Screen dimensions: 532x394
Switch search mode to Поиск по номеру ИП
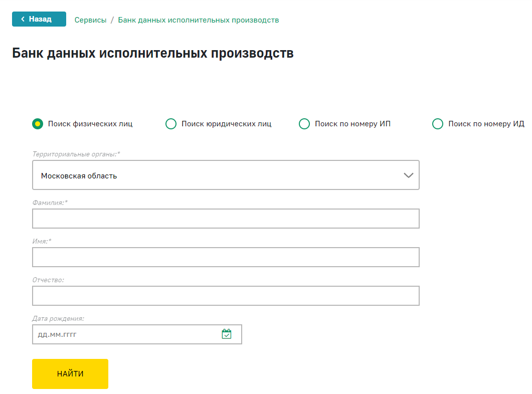point(304,123)
